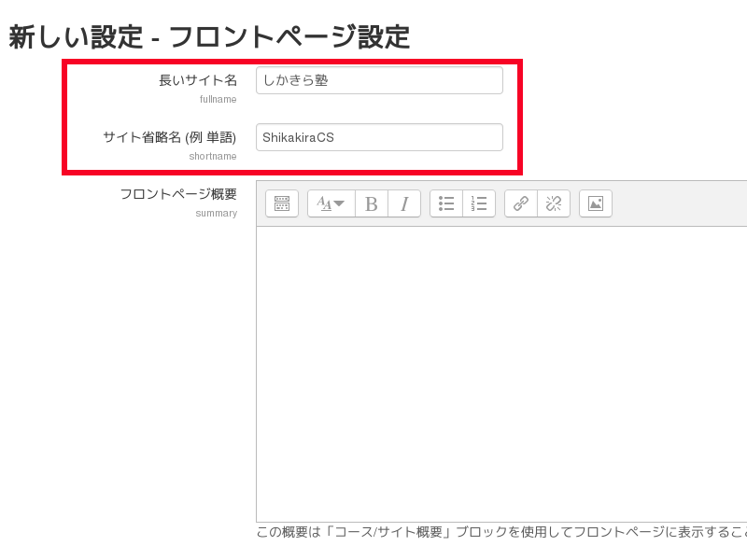Screen dimensions: 747x560
Task: Click the insert link icon
Action: pos(521,203)
